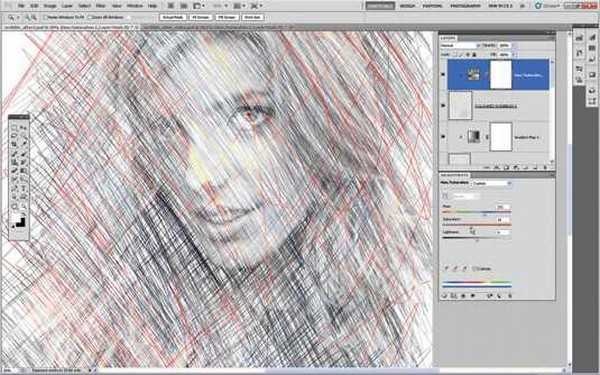Click the layer Fill value field
This screenshot has width=600, height=375.
pos(504,54)
